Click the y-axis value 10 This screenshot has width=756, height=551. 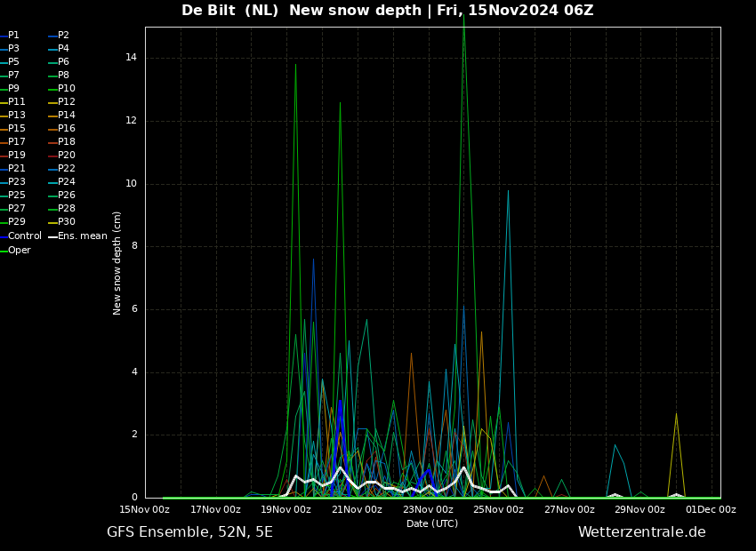point(131,184)
